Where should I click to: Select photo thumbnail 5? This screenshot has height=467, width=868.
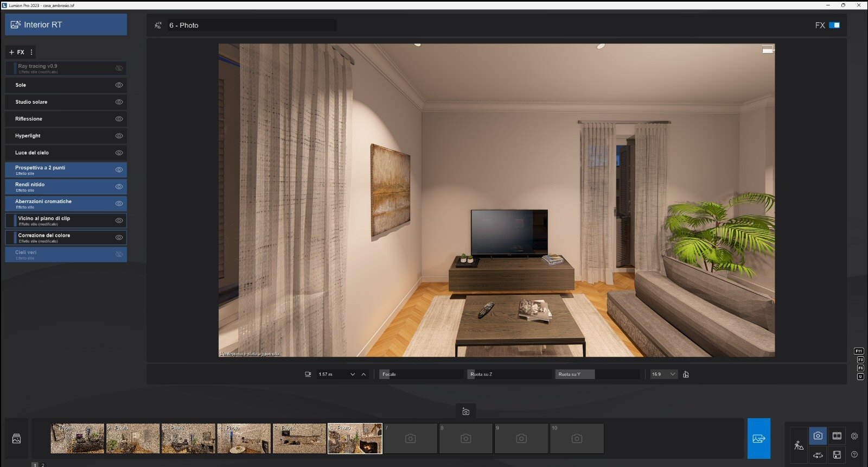[299, 438]
